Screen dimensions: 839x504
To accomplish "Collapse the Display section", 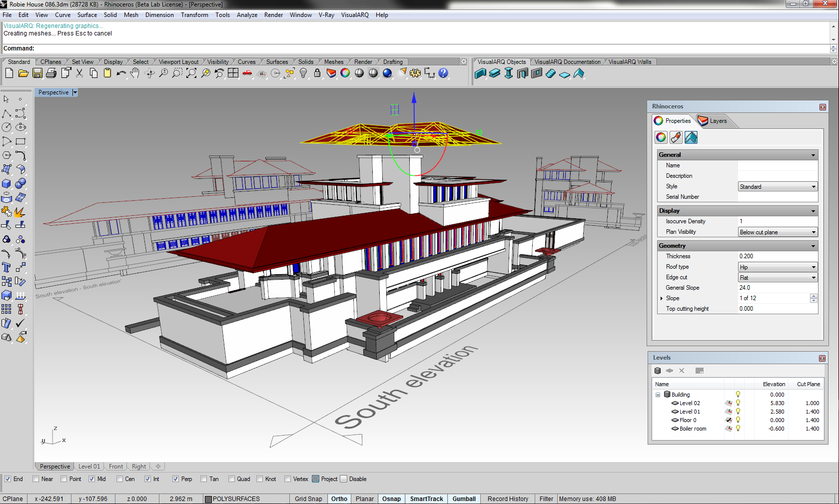I will click(813, 211).
